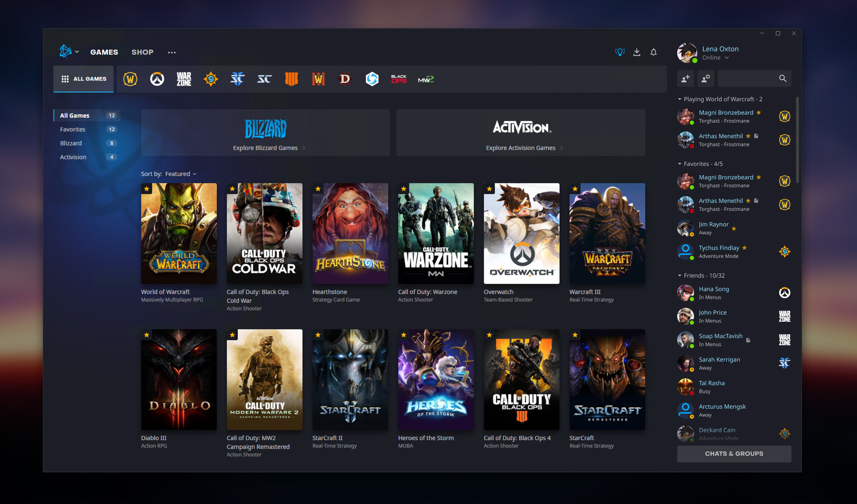Click the Blizzard tab filter

pos(70,143)
